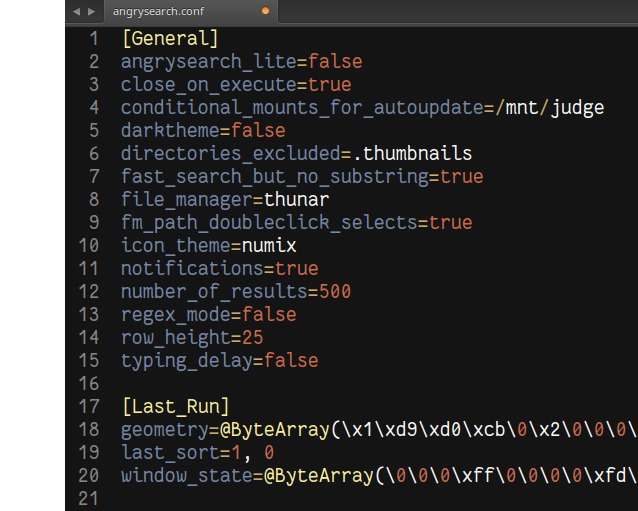Click the thunar file manager value
The width and height of the screenshot is (638, 511).
click(x=297, y=200)
